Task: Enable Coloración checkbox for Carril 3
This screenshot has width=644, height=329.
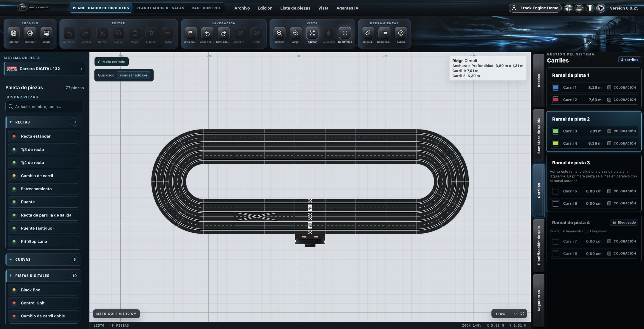Action: point(609,131)
